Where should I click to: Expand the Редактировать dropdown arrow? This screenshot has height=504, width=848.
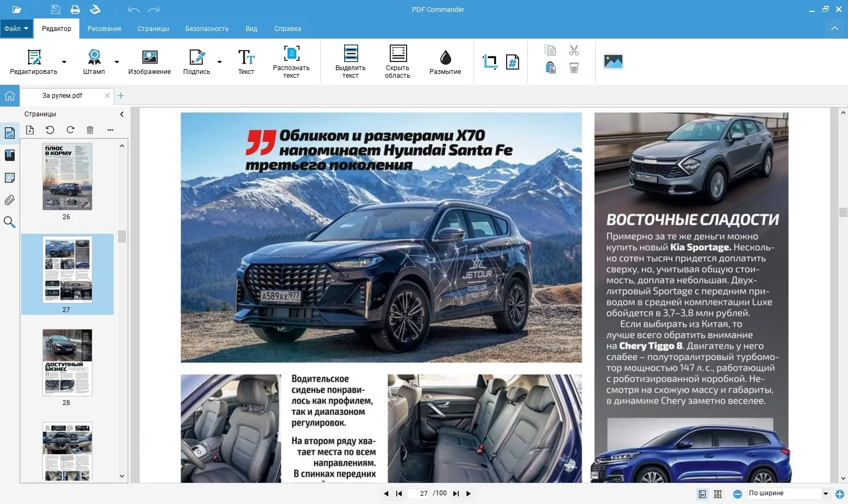pyautogui.click(x=64, y=62)
